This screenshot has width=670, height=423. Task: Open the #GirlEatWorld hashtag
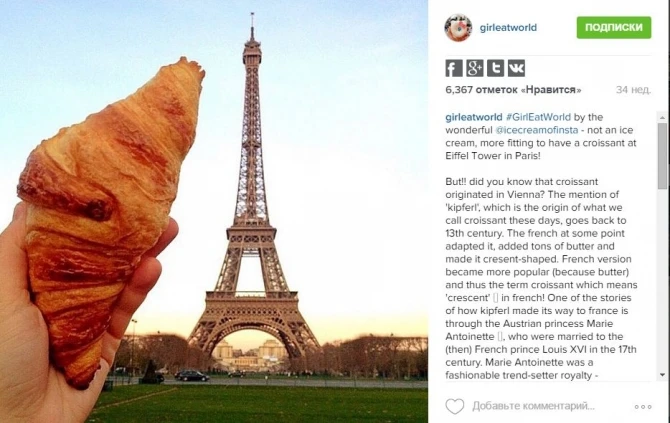click(x=538, y=117)
